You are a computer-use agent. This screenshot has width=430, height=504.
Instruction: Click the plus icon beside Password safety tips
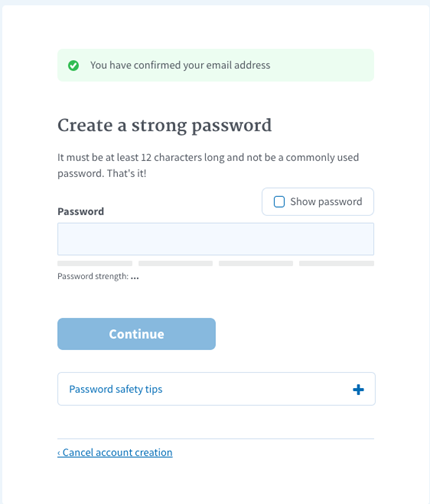[358, 389]
